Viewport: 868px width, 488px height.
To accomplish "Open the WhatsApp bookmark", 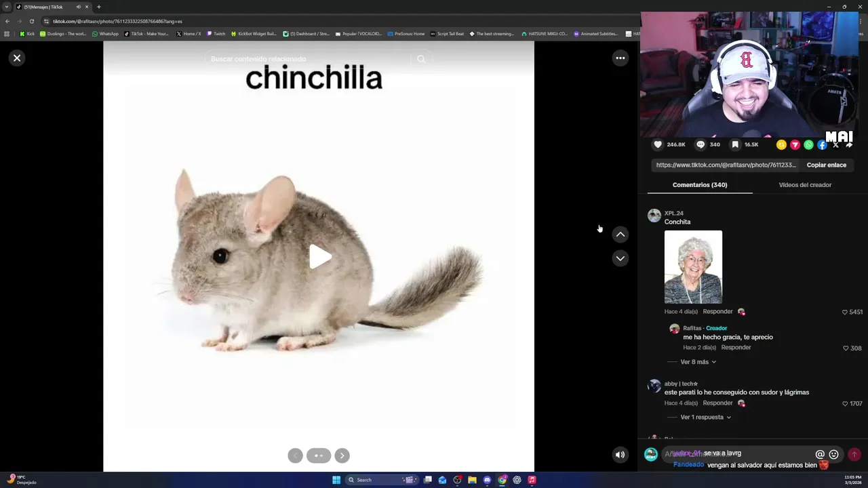I will click(105, 34).
